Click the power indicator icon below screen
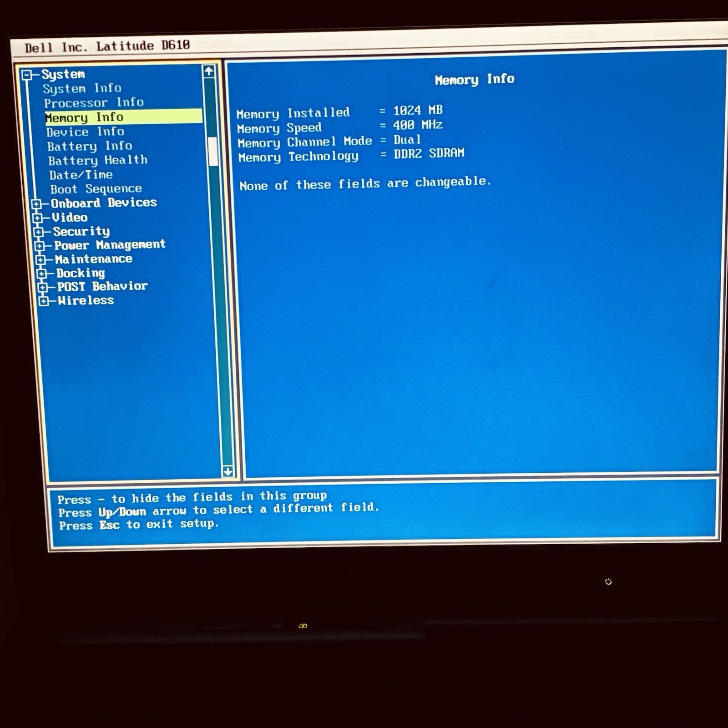This screenshot has height=728, width=728. click(608, 581)
